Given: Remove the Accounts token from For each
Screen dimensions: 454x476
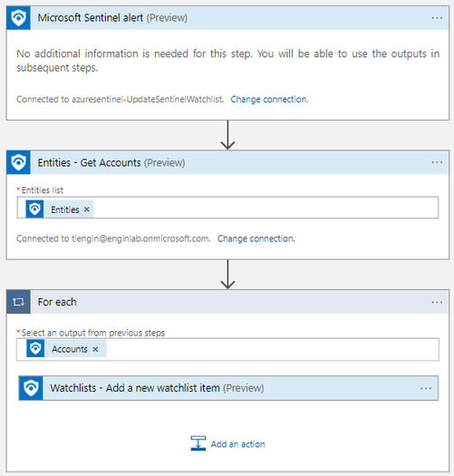Looking at the screenshot, I should [95, 349].
